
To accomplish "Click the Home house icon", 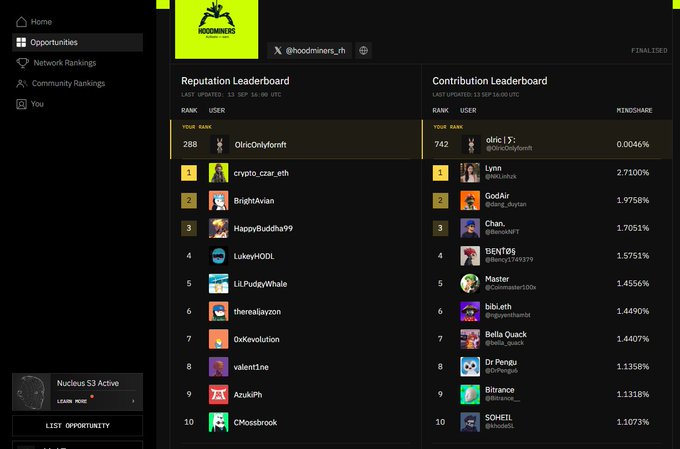I will (x=21, y=22).
